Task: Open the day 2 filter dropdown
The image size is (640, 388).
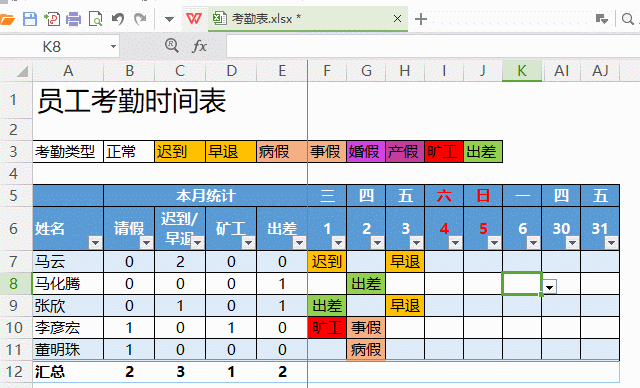Action: tap(378, 243)
